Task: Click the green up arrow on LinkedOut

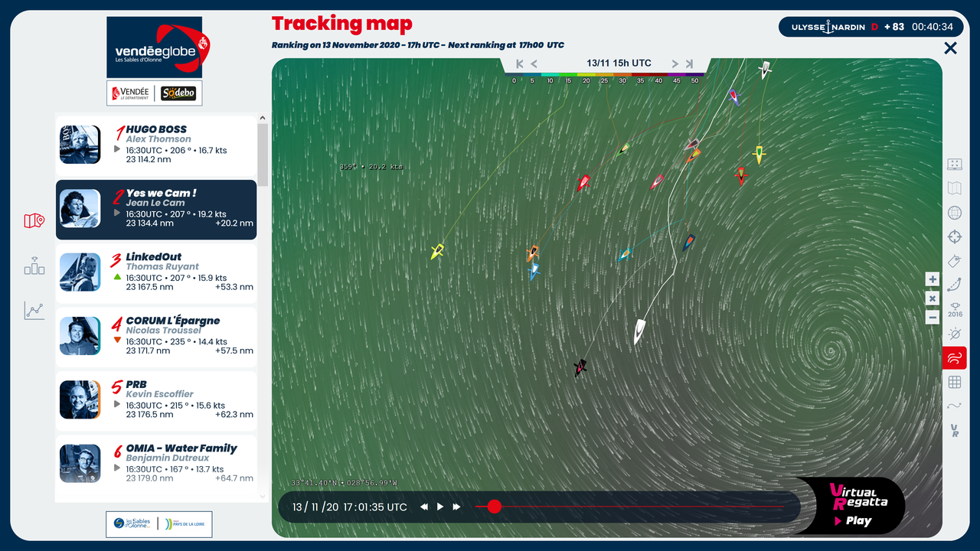Action: tap(117, 276)
